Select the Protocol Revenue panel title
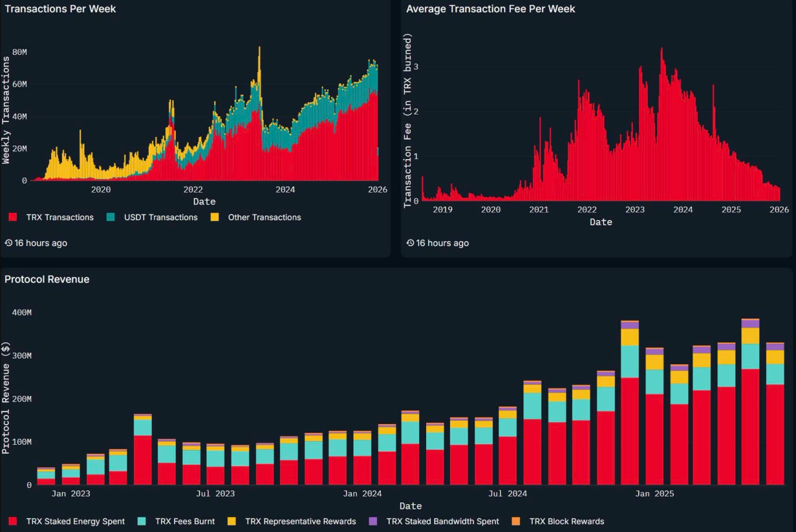This screenshot has height=532, width=796. coord(47,279)
